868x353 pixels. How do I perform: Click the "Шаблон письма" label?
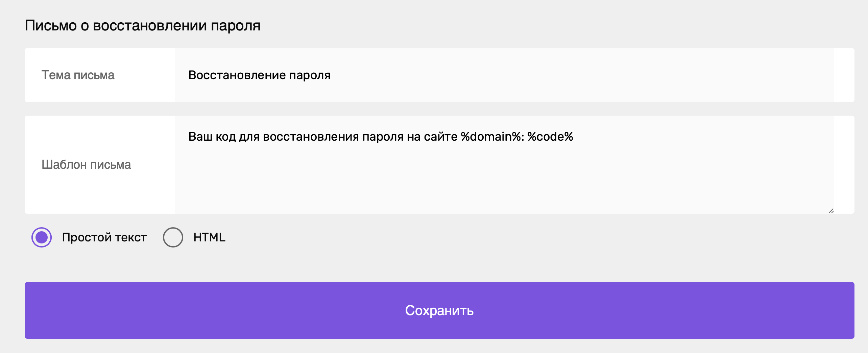86,165
